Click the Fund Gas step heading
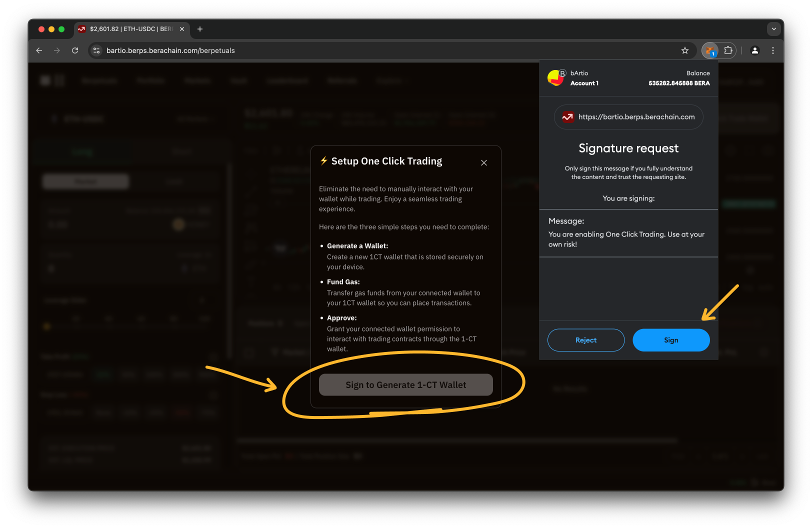 click(x=343, y=282)
